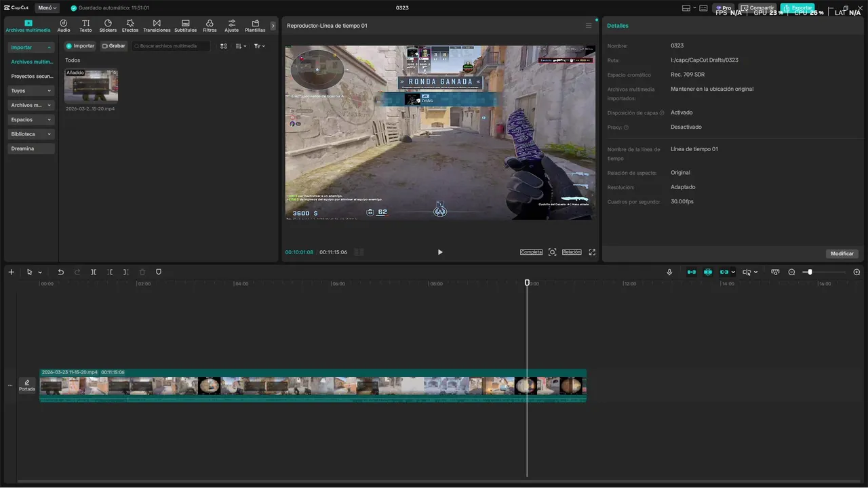Undo the last action
Screen dimensions: 868x488
coord(60,272)
